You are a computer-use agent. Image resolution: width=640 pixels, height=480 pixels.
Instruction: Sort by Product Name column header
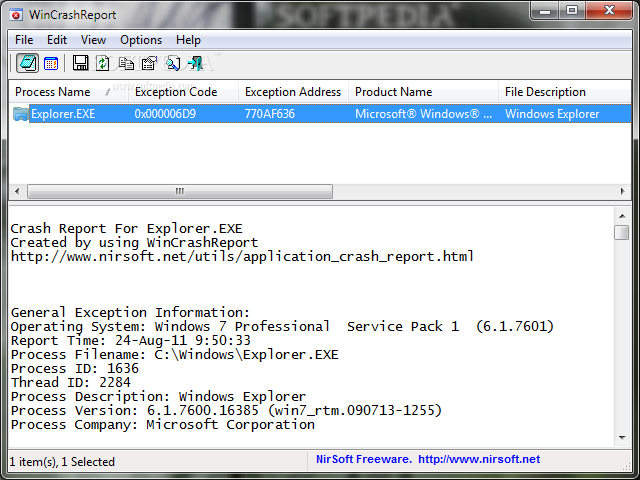click(423, 92)
